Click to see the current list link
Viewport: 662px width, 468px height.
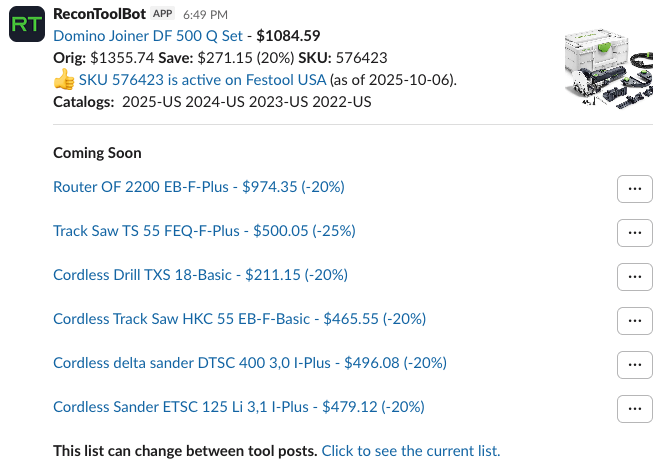click(410, 451)
